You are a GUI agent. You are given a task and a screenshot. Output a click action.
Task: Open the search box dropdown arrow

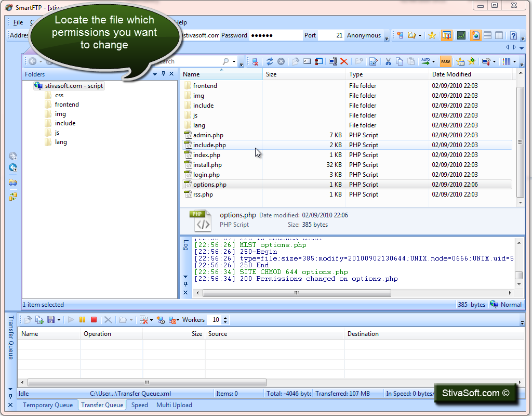(x=234, y=61)
